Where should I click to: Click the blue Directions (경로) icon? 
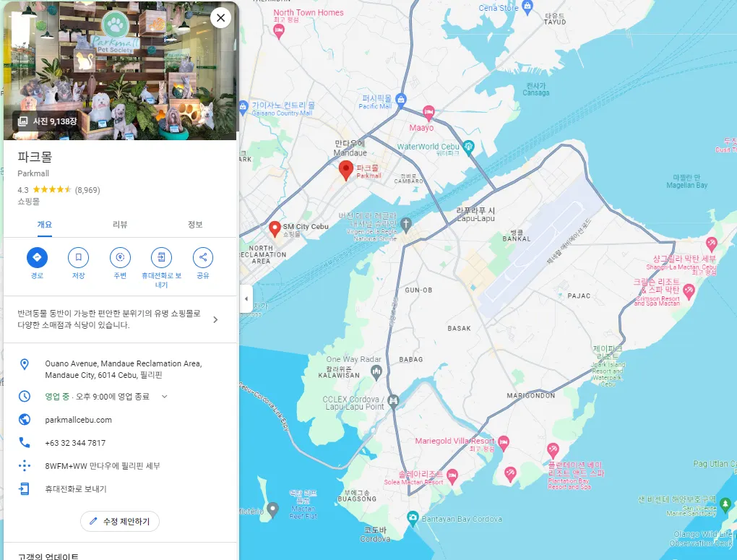click(x=37, y=257)
